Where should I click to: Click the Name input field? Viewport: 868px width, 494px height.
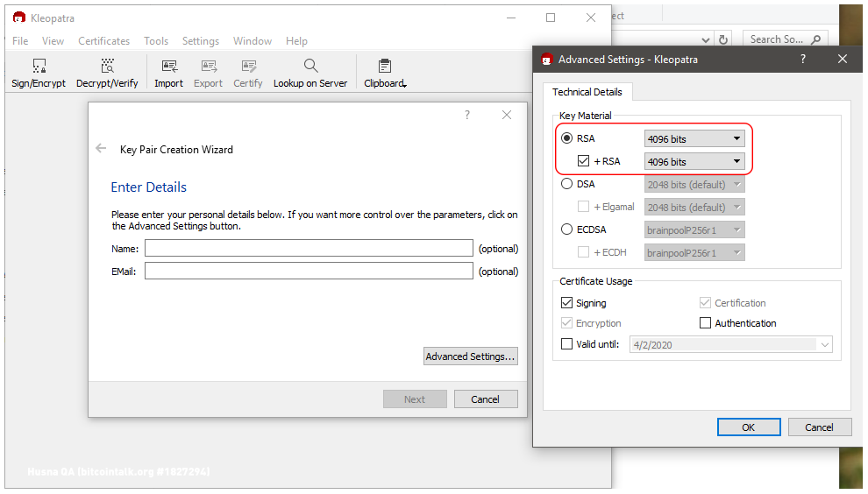(309, 249)
